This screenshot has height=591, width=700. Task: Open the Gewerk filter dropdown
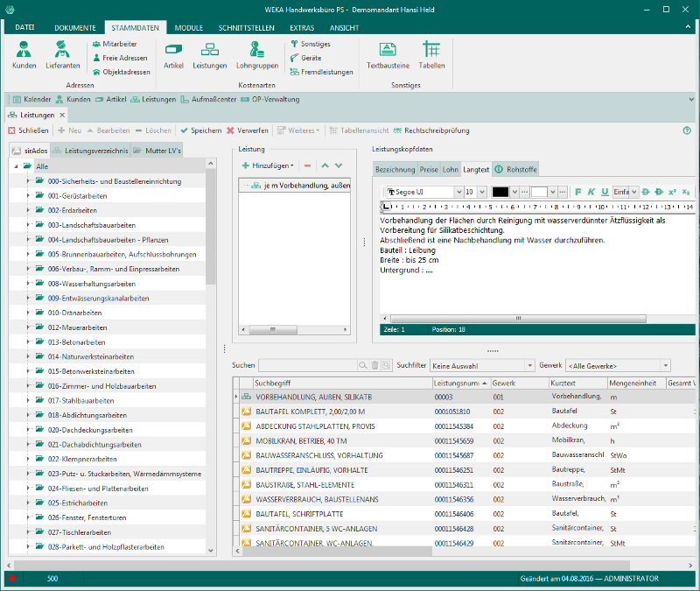(x=665, y=365)
